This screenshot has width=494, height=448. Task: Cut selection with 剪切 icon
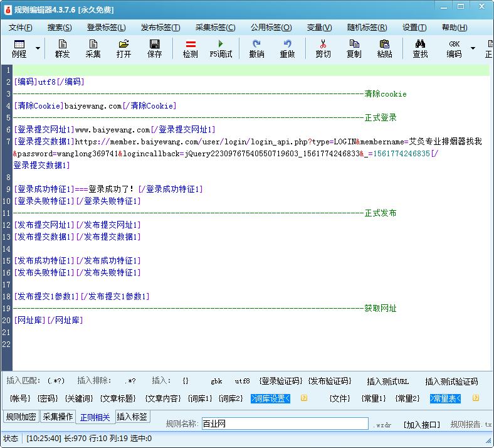coord(323,48)
